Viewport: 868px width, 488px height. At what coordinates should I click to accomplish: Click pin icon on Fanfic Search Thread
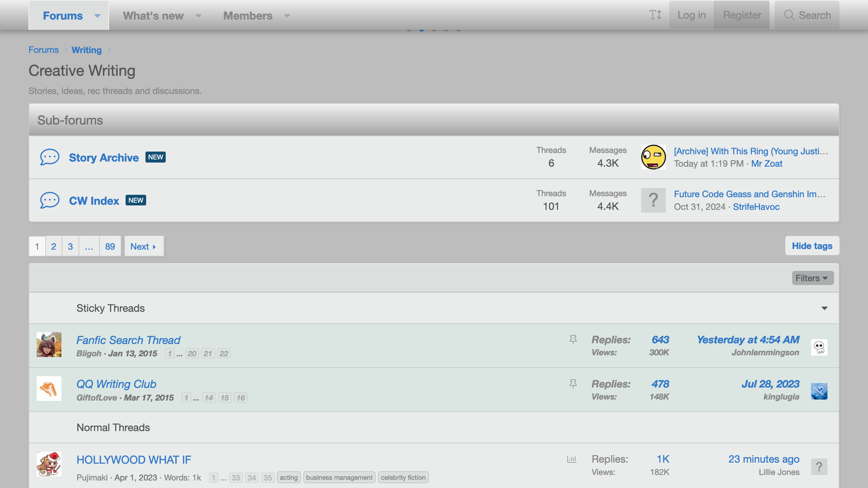573,340
